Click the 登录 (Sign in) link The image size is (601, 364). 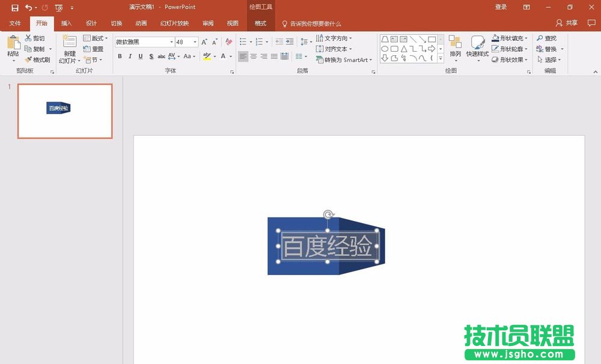501,7
